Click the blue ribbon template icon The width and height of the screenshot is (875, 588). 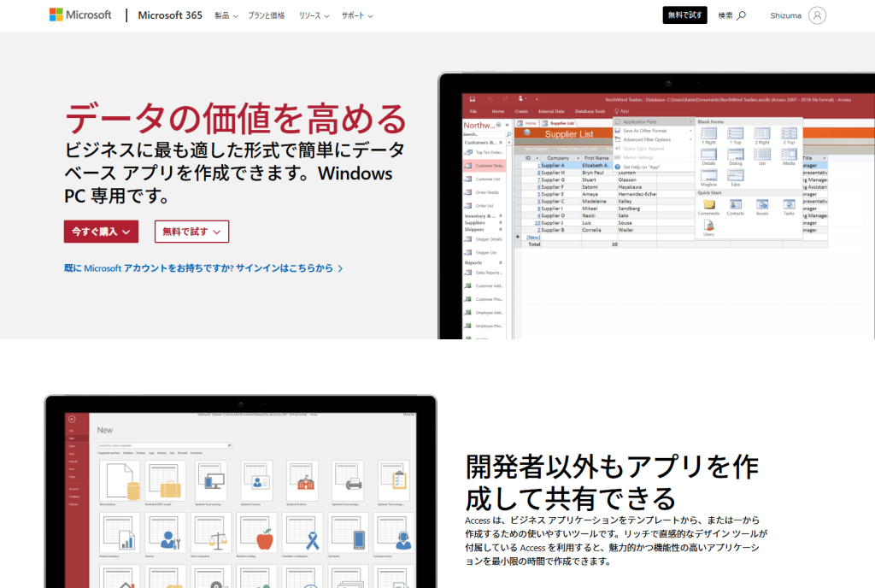pyautogui.click(x=302, y=532)
